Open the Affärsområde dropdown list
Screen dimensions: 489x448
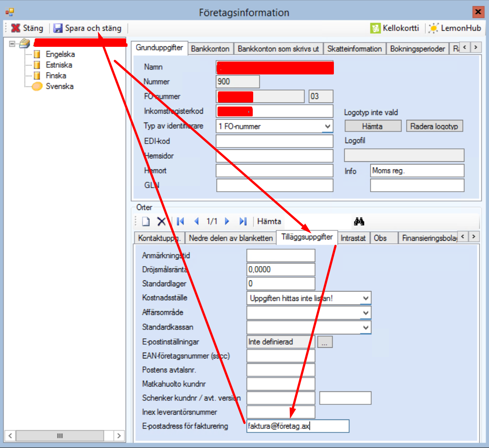pyautogui.click(x=366, y=313)
